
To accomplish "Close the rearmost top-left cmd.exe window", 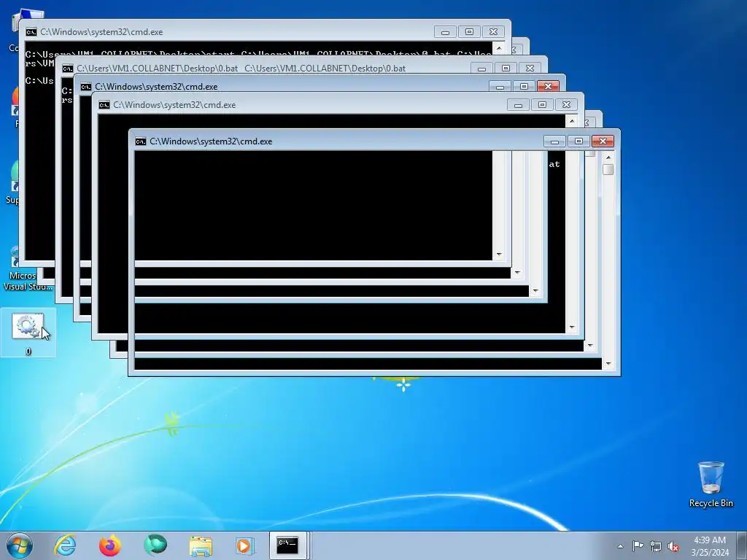I will point(493,32).
